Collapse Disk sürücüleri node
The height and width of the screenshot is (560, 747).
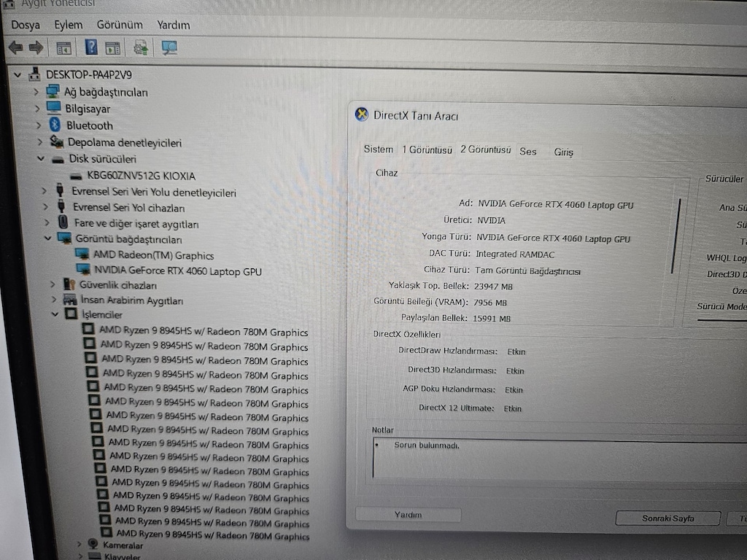[41, 158]
